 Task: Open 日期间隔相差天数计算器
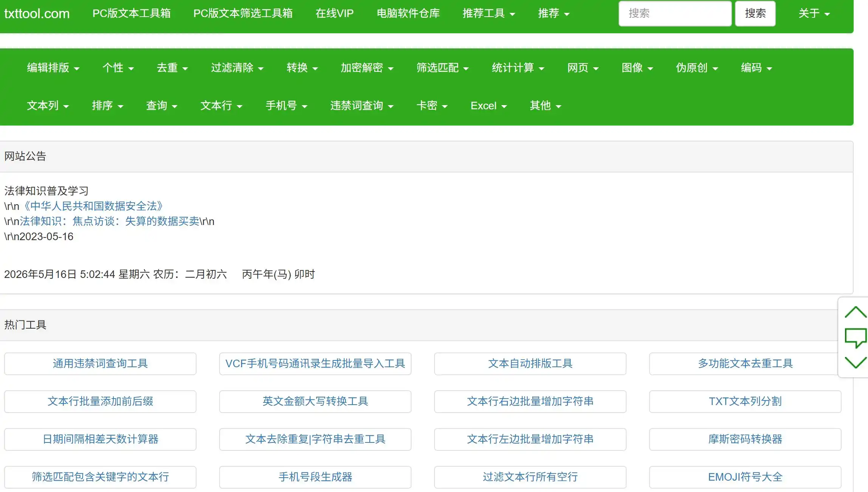click(100, 439)
